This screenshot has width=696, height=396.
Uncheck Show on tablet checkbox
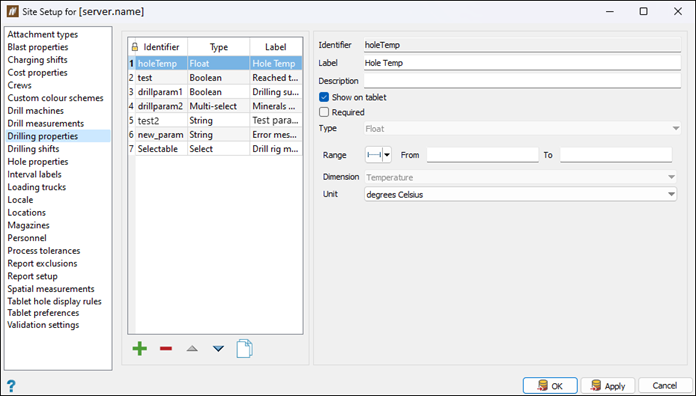[324, 97]
